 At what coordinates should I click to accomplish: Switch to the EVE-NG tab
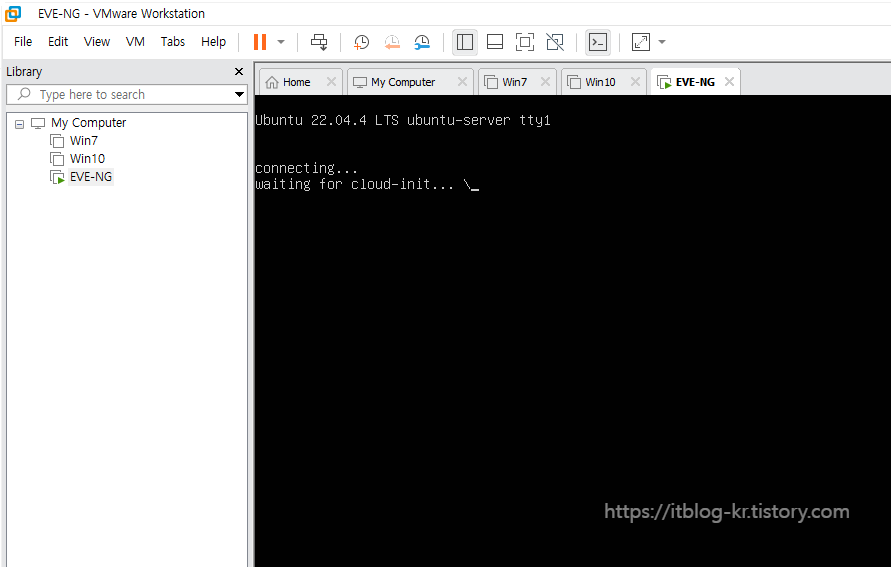[694, 82]
